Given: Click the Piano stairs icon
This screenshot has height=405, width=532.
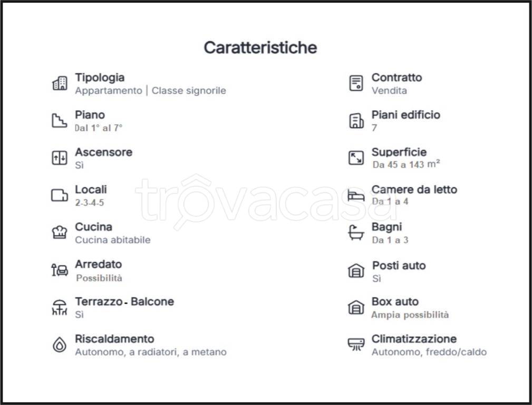Looking at the screenshot, I should 60,121.
